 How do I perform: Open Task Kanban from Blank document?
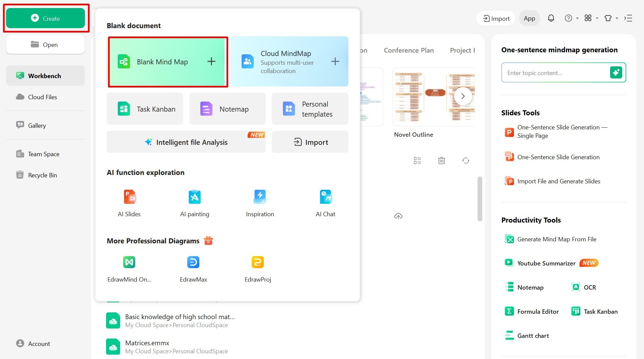(145, 109)
